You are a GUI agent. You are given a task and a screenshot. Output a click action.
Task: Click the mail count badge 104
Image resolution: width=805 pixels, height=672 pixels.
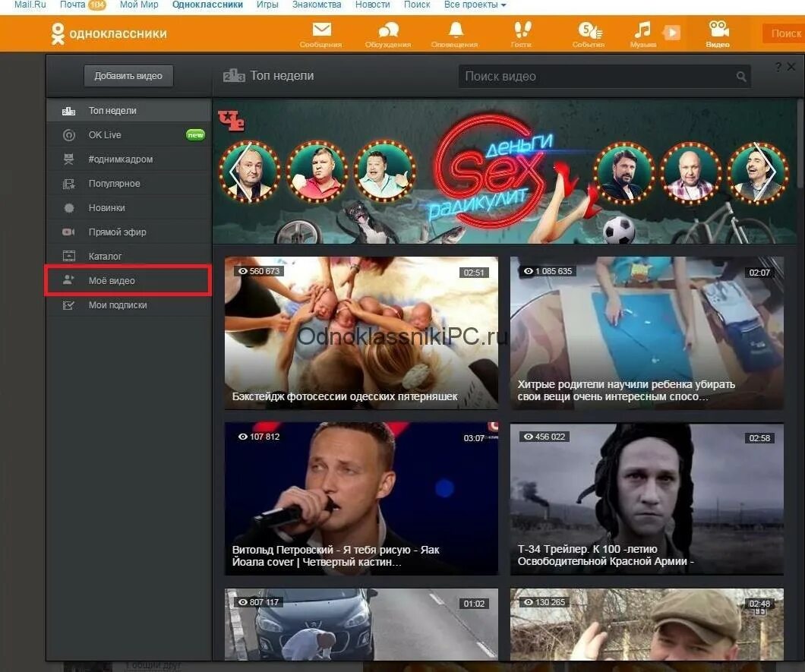tap(97, 5)
